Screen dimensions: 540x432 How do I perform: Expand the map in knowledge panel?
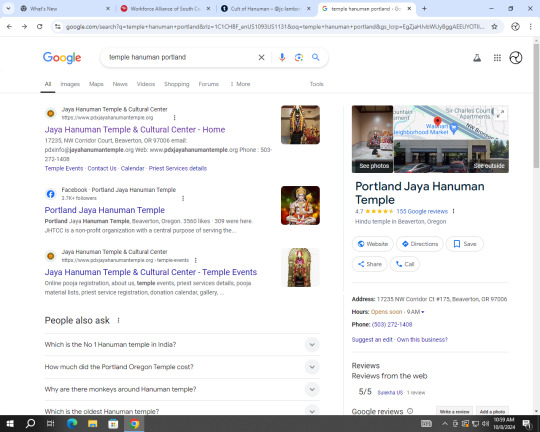tap(501, 113)
